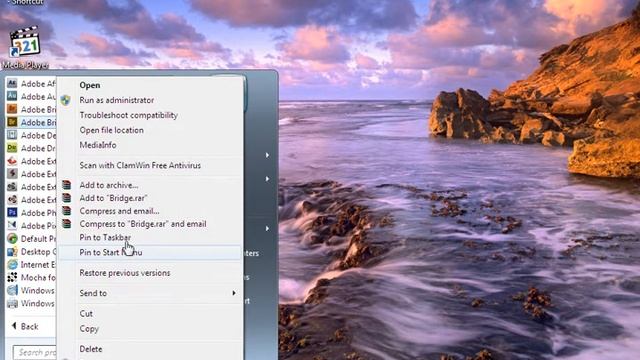640x360 pixels.
Task: Click the Default Programs icon
Action: point(12,238)
